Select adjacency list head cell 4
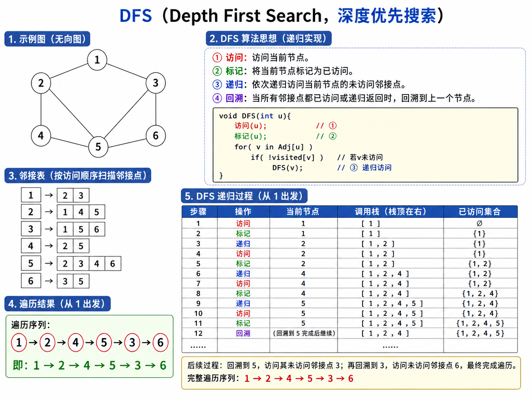Screen dimensions: 532x401 pos(31,246)
